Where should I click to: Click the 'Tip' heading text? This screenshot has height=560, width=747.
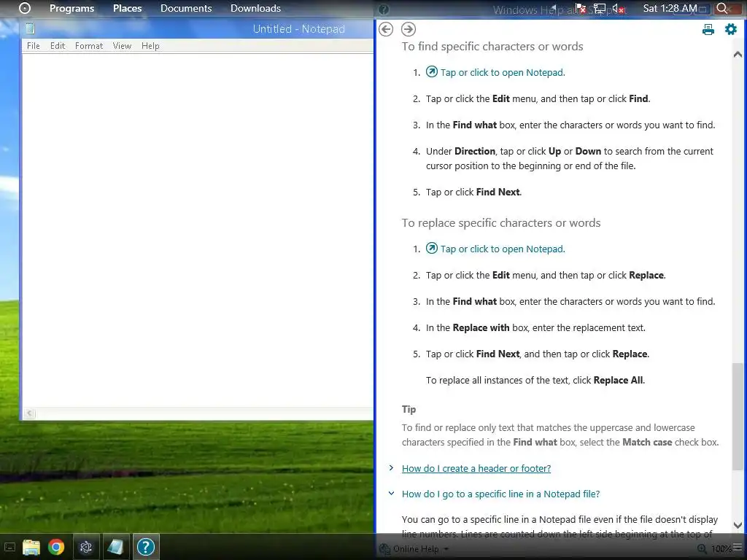(x=409, y=409)
